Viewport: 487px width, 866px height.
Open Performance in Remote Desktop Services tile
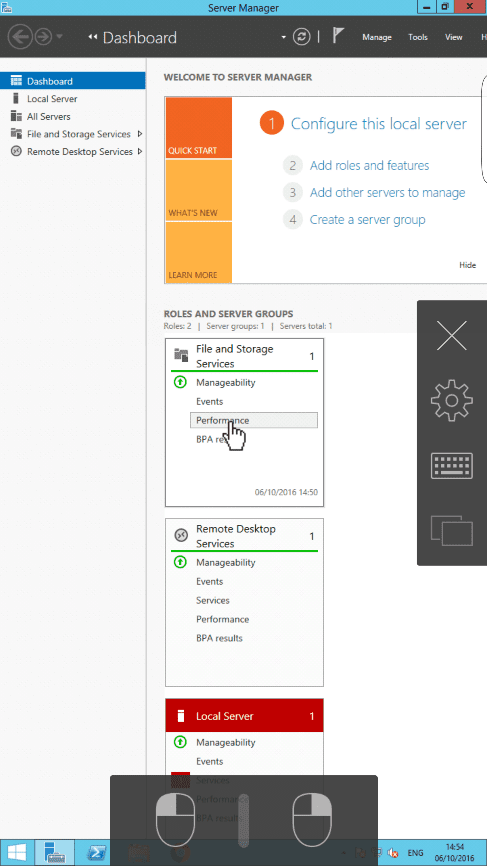click(223, 619)
